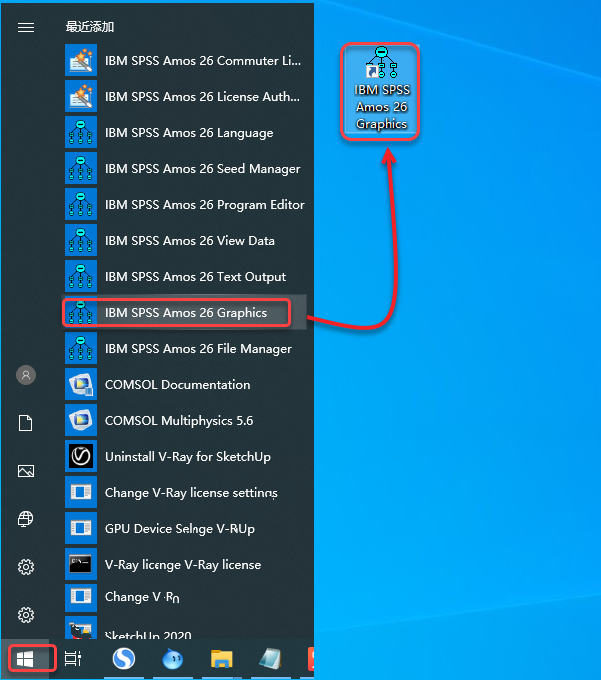The image size is (601, 680).
Task: Launch IBM SPSS Amos 26 Text Output
Action: 185,276
